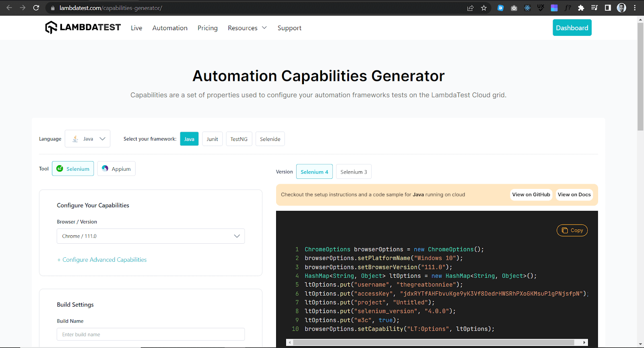Open the Chrome profile avatar

coord(621,8)
